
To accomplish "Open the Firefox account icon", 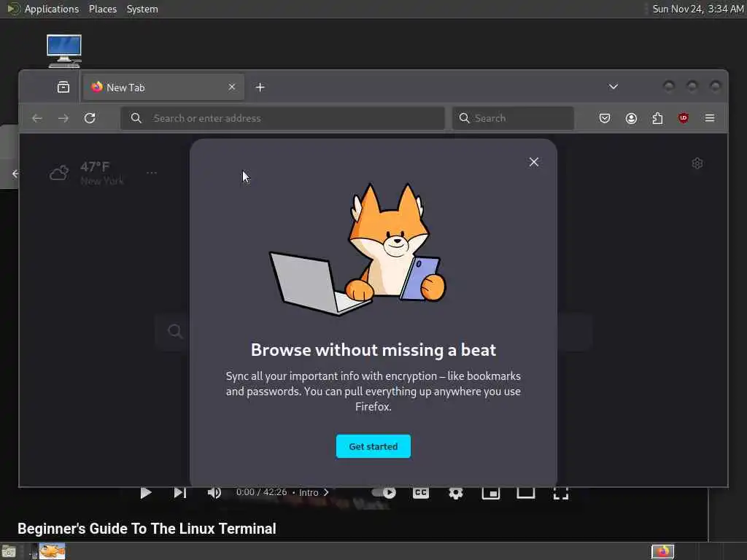I will [631, 118].
